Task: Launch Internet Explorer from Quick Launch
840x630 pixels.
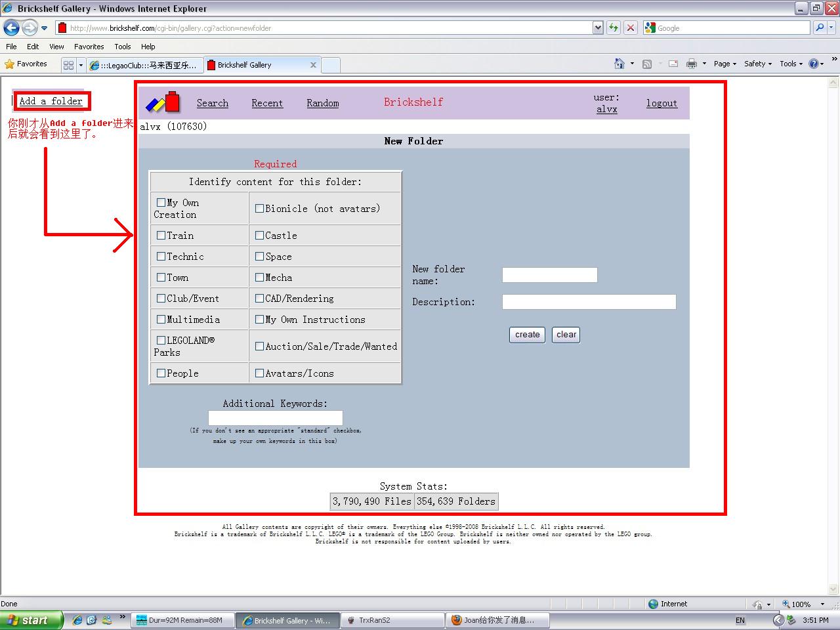Action: (x=77, y=620)
